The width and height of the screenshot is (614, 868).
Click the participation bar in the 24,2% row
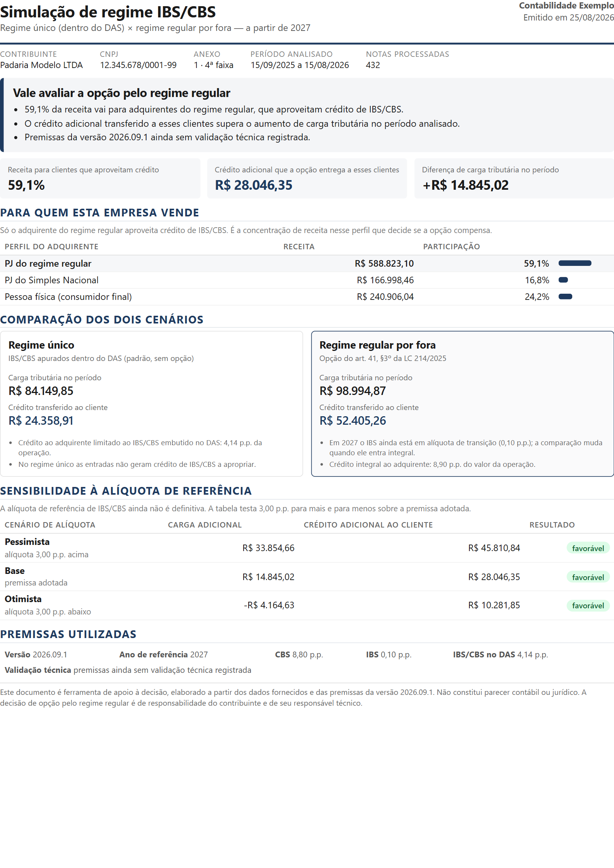click(x=565, y=296)
